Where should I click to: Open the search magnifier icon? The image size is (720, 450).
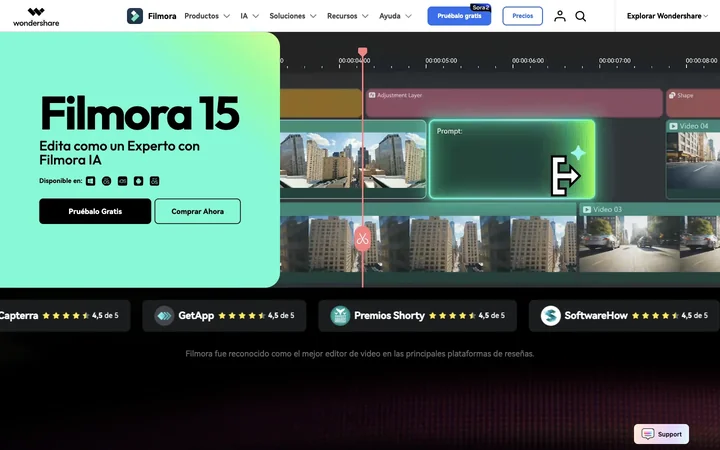pyautogui.click(x=580, y=17)
